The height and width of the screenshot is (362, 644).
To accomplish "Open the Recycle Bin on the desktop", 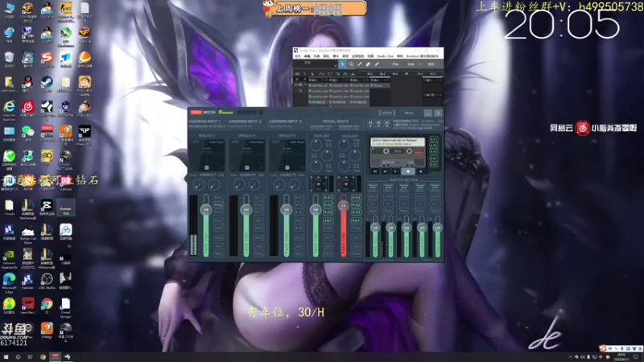I will 9,60.
